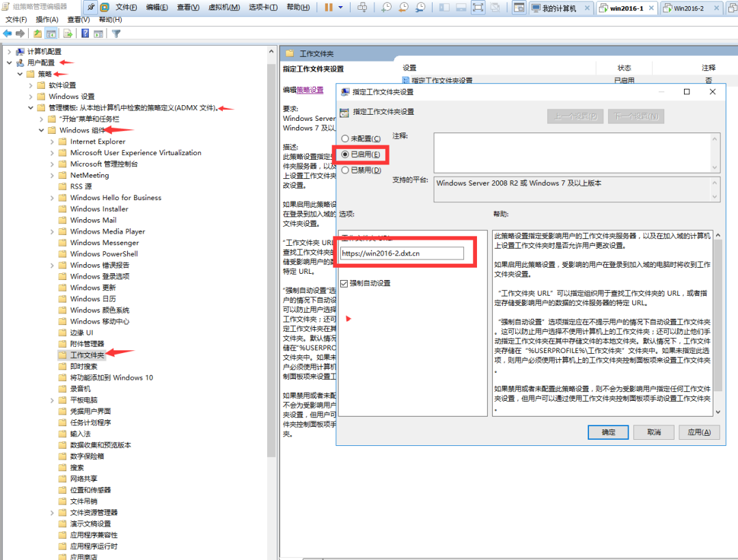The image size is (738, 560).
Task: Select the 已禁用(D) radio button
Action: click(x=345, y=170)
